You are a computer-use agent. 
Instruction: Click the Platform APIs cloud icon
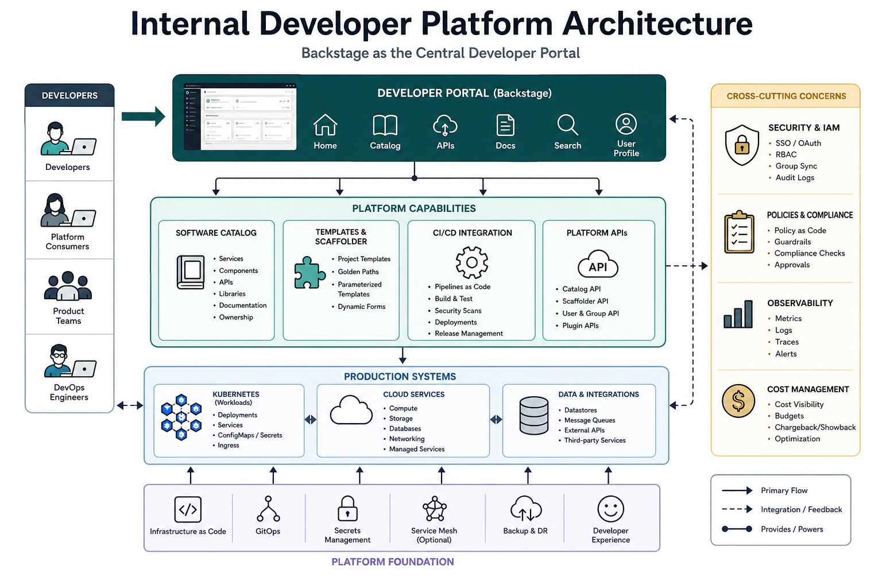(x=598, y=265)
